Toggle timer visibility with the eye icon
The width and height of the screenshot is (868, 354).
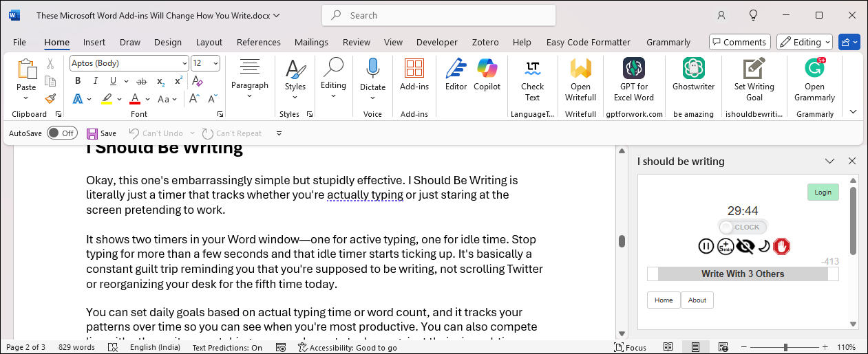point(745,246)
